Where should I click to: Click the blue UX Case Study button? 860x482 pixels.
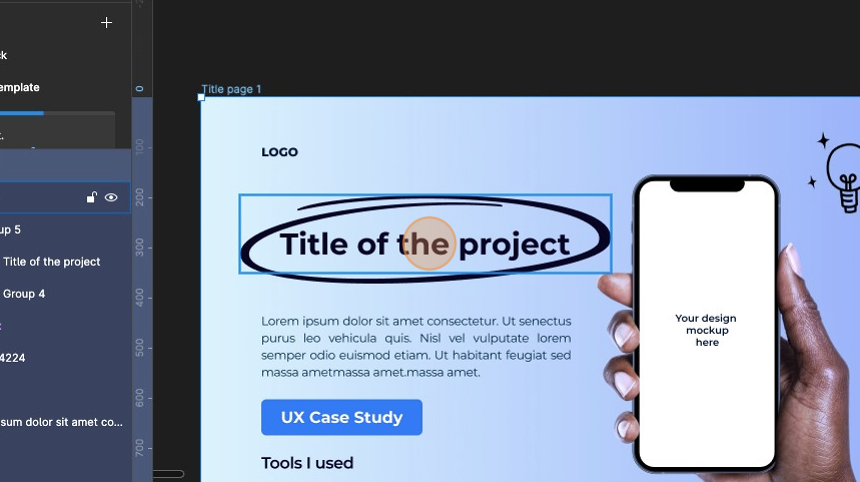[x=342, y=417]
